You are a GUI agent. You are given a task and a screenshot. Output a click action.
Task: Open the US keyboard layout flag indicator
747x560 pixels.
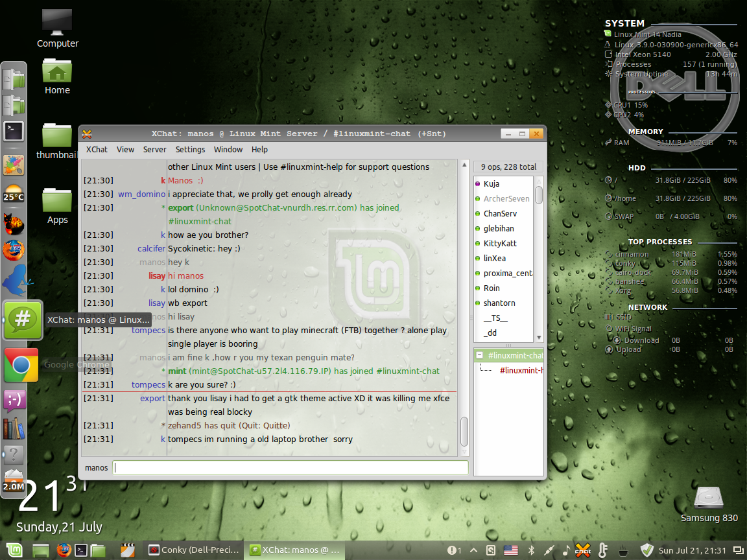coord(511,550)
